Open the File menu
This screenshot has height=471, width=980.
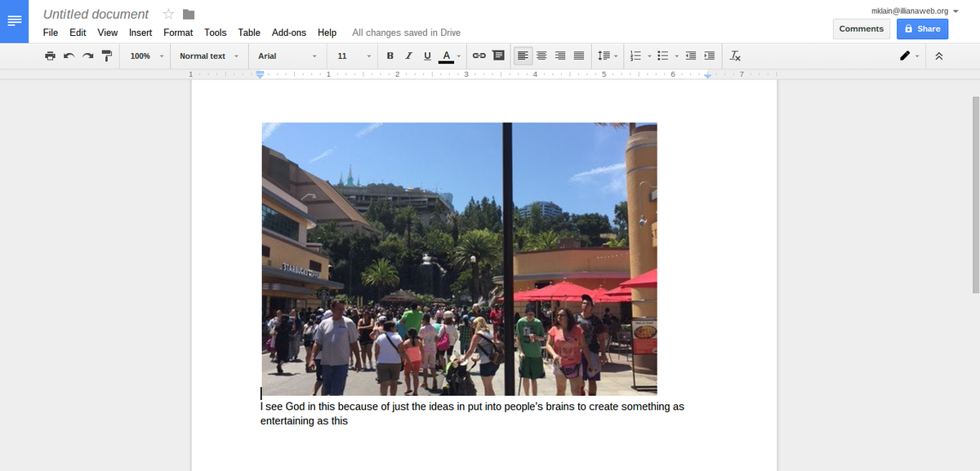coord(51,33)
